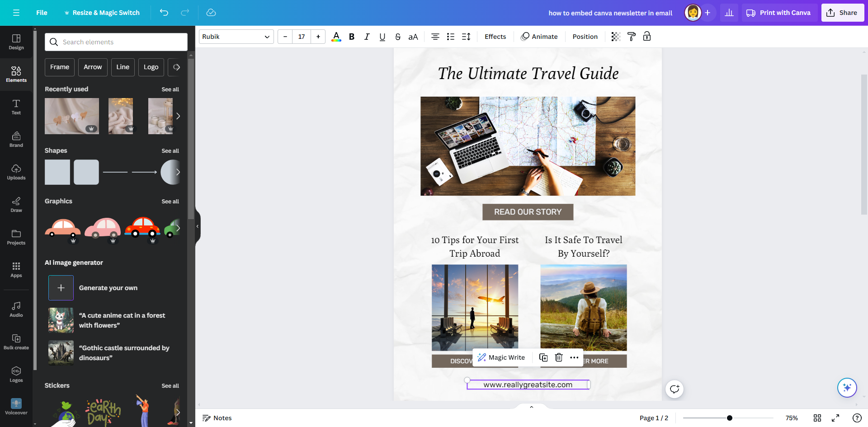See all Recently used elements

click(170, 89)
